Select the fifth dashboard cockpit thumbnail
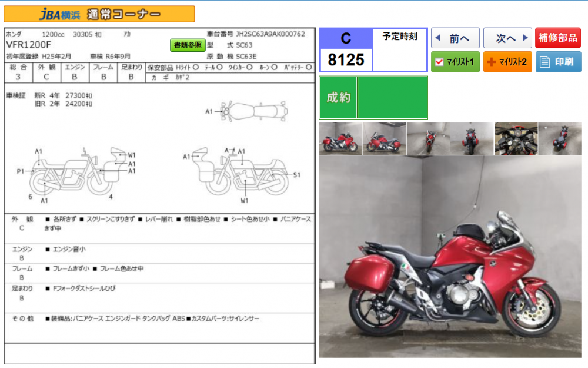 pos(516,138)
